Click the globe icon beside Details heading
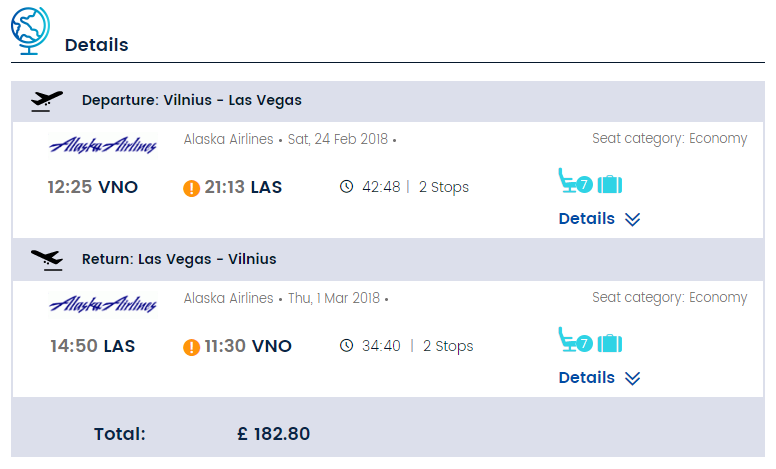Image resolution: width=776 pixels, height=469 pixels. click(30, 31)
